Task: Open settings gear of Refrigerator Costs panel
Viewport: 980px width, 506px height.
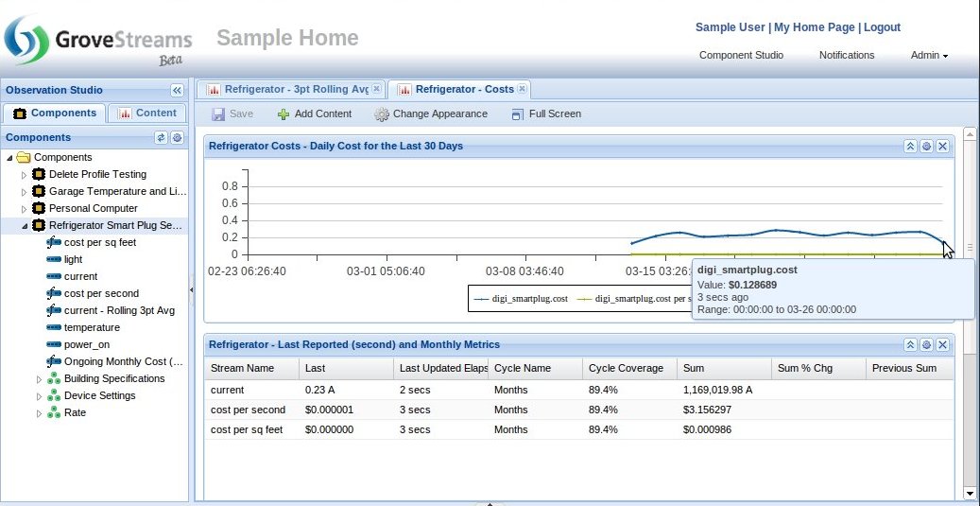Action: click(x=926, y=147)
